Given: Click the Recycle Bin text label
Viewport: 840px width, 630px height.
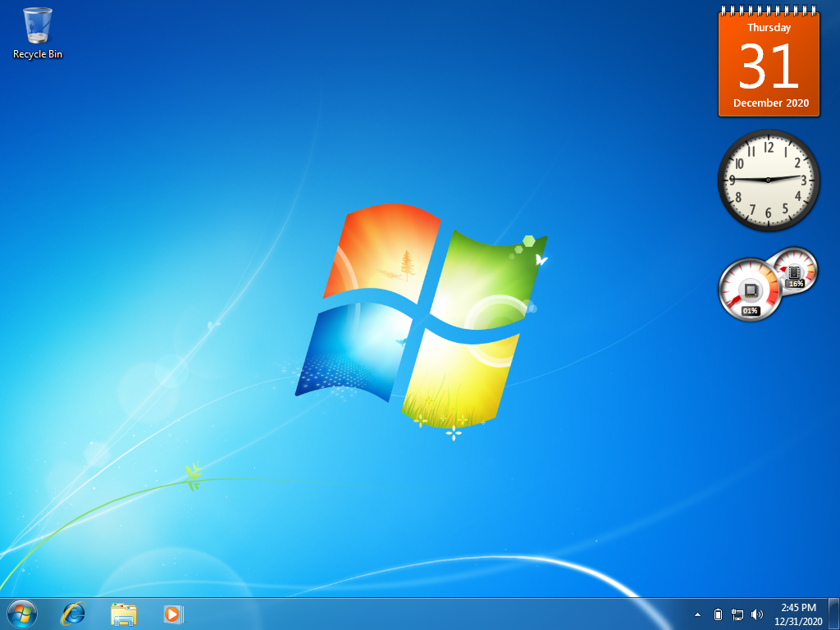Looking at the screenshot, I should click(38, 54).
